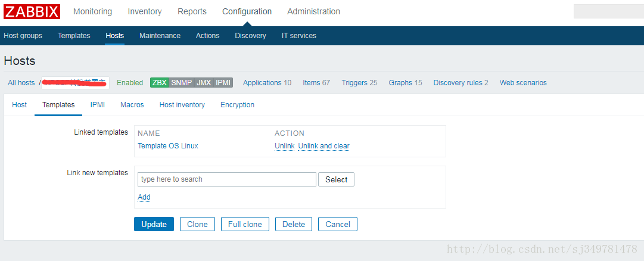
Task: Open the Reports menu
Action: (x=192, y=11)
